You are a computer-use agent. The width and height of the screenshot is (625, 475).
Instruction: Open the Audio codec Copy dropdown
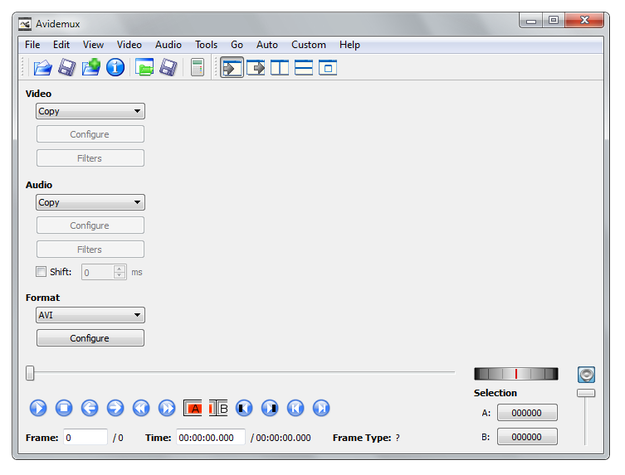(90, 202)
